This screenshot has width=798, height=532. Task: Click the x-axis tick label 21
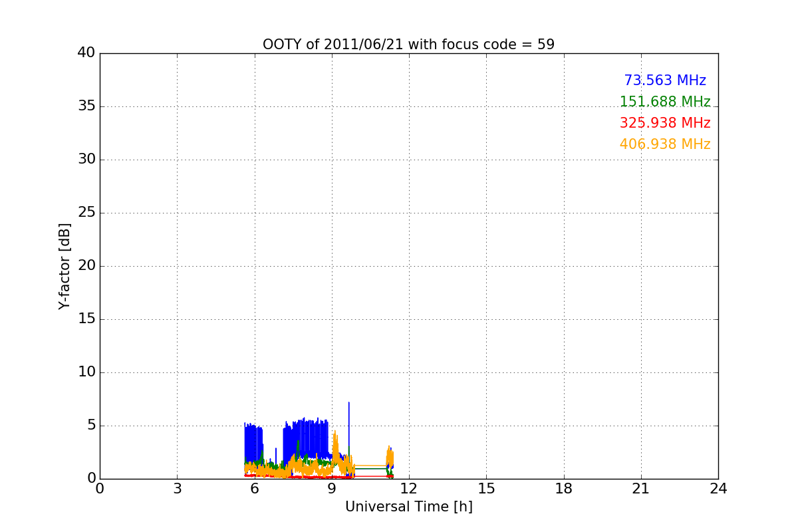pyautogui.click(x=641, y=489)
